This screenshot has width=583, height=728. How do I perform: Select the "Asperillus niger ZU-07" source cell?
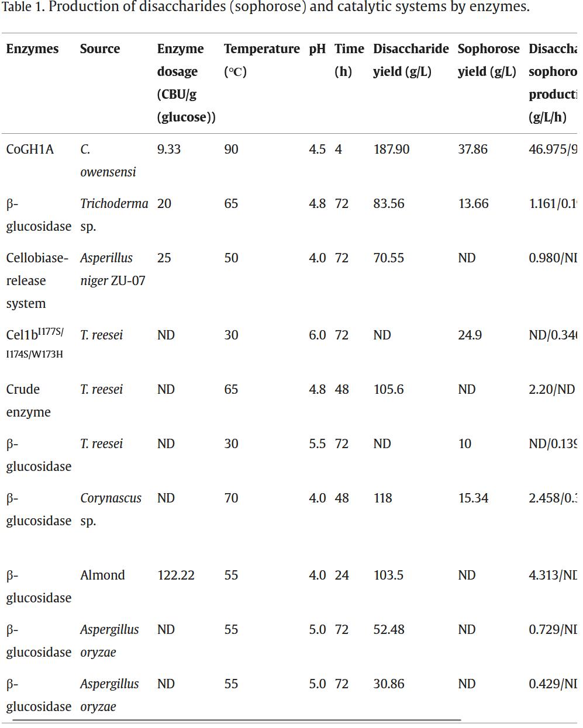(112, 269)
